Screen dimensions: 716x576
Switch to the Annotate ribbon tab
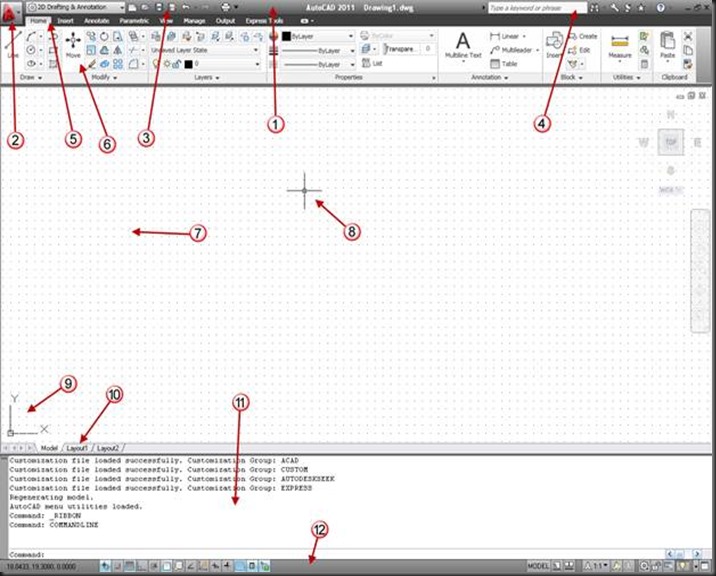tap(96, 21)
